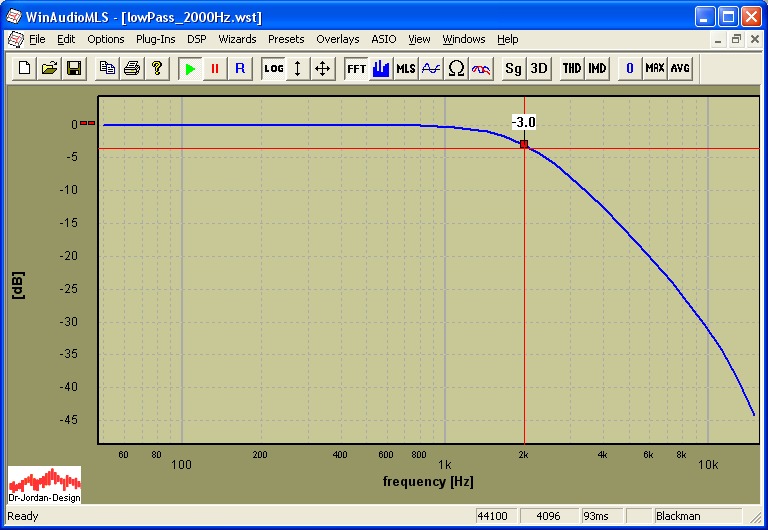Select the MLS measurement mode

406,68
